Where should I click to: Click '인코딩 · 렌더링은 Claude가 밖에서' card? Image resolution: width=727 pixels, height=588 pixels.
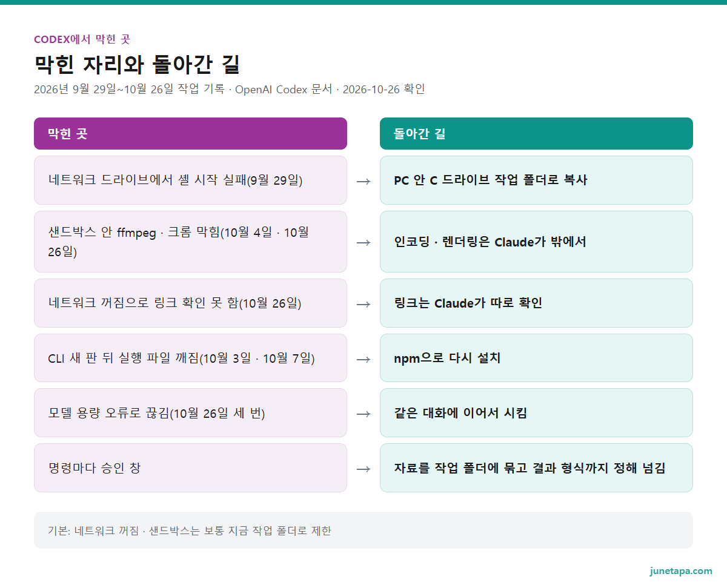536,242
